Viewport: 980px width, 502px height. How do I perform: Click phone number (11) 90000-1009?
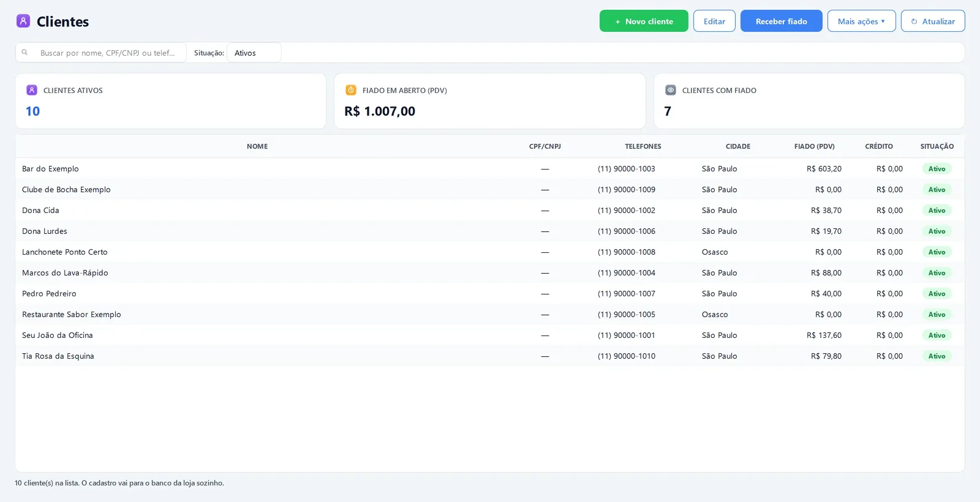(627, 189)
